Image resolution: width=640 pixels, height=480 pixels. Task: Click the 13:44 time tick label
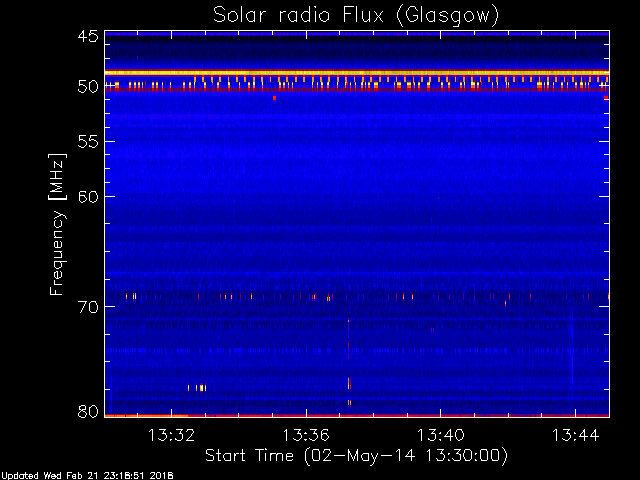576,435
